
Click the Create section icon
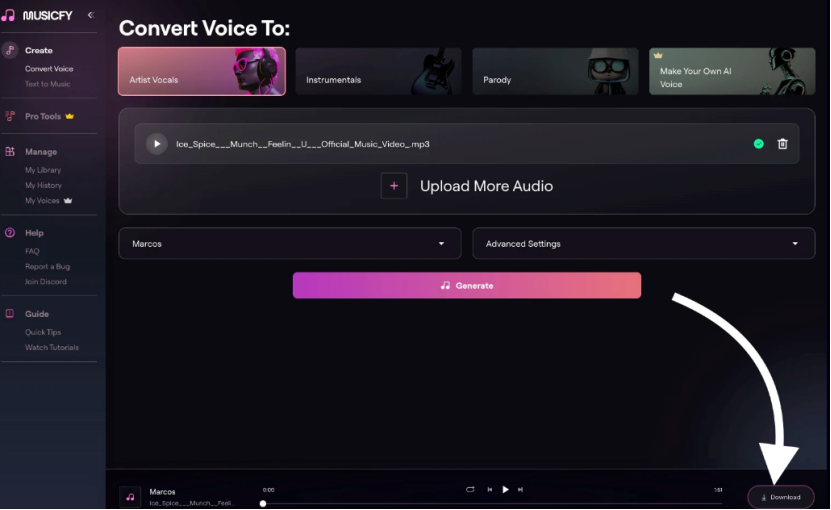point(10,50)
